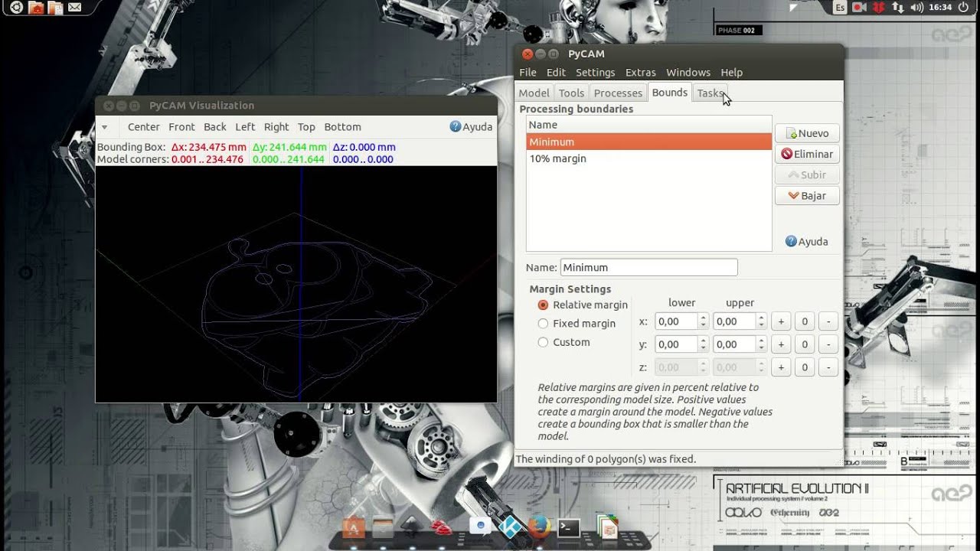Open Ayuda help in the PyCAM bounds panel
This screenshot has width=980, height=551.
(x=807, y=241)
